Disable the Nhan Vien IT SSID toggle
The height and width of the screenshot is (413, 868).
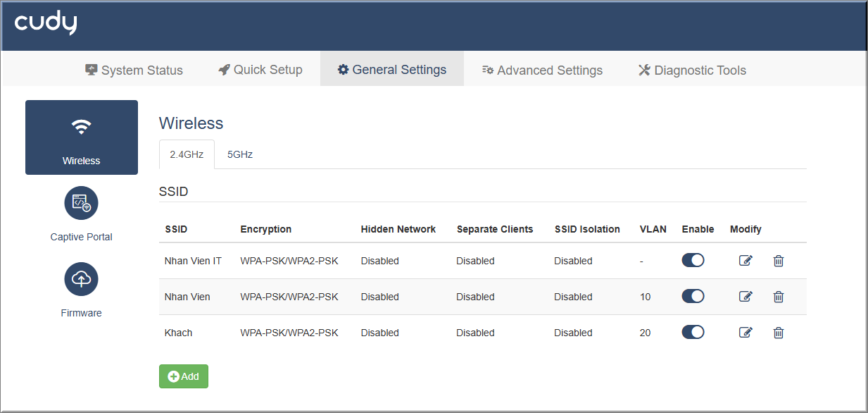click(693, 260)
